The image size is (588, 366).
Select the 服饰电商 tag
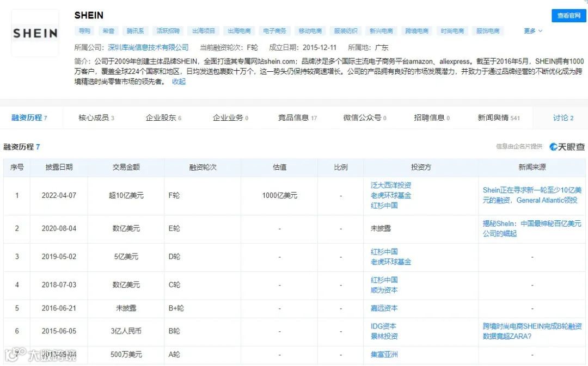(488, 30)
